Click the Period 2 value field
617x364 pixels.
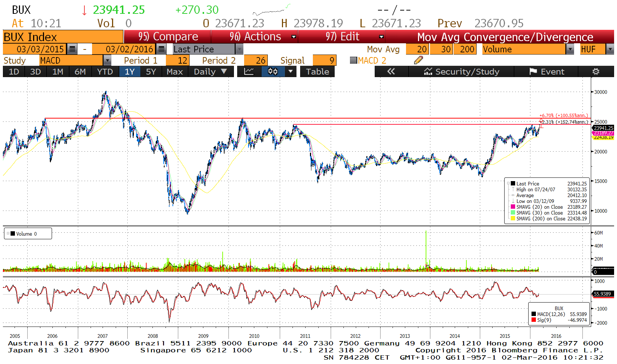pyautogui.click(x=256, y=60)
